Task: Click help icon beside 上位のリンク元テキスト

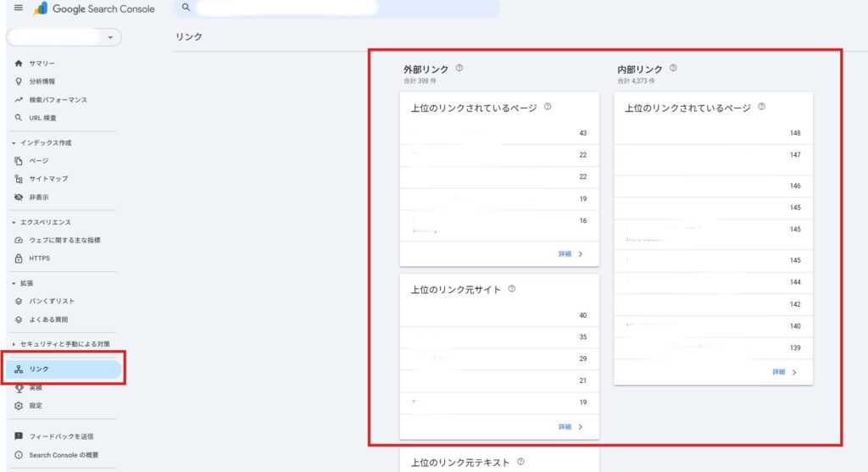Action: [520, 462]
